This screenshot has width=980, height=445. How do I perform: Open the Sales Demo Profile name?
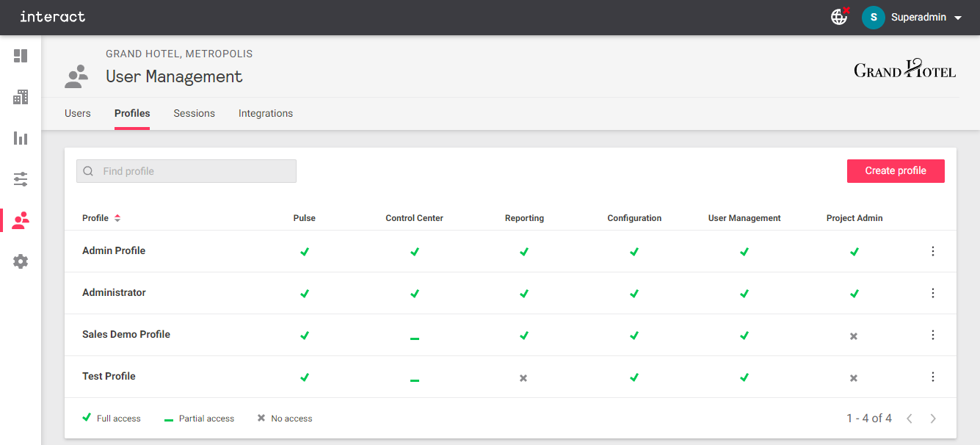(126, 334)
